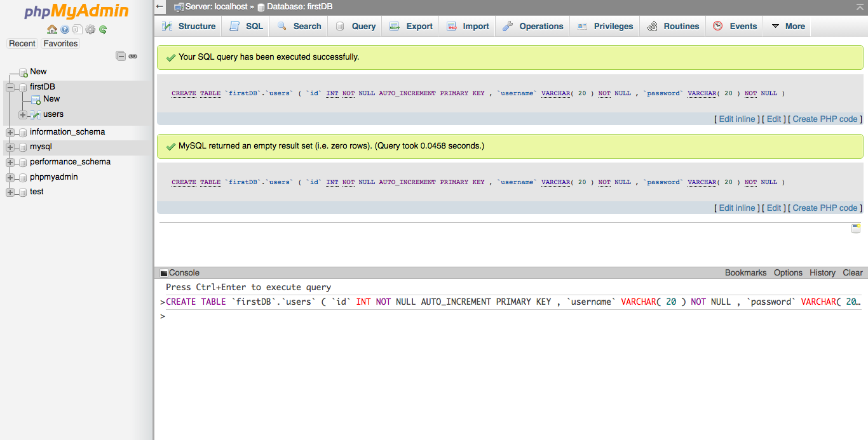
Task: Open console Options
Action: [788, 272]
